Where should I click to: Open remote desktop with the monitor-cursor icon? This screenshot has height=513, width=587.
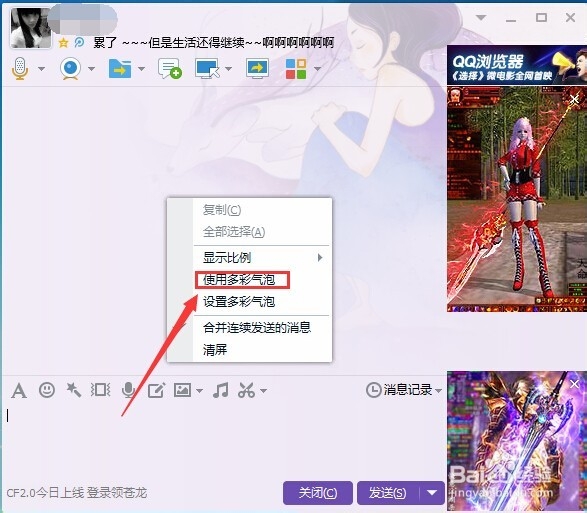click(207, 69)
